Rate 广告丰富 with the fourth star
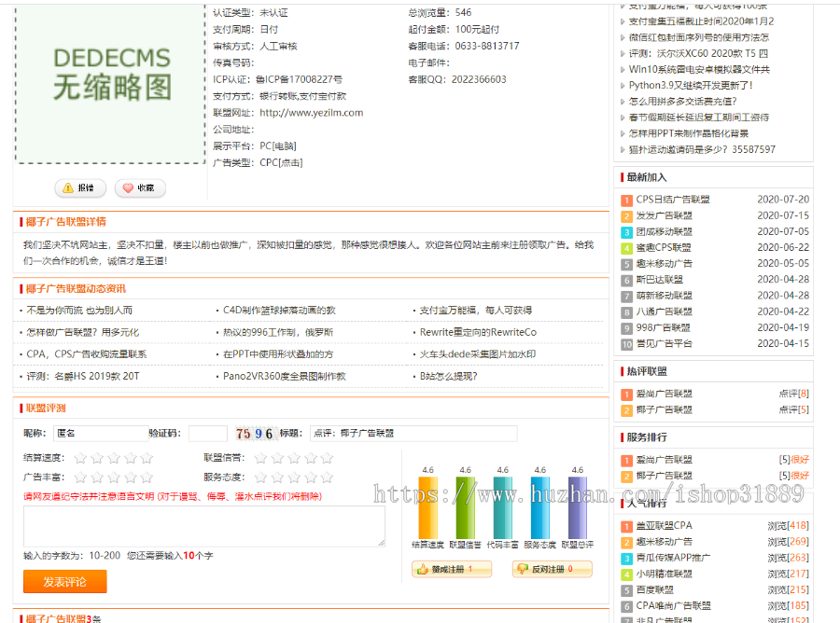This screenshot has height=623, width=840. point(130,478)
